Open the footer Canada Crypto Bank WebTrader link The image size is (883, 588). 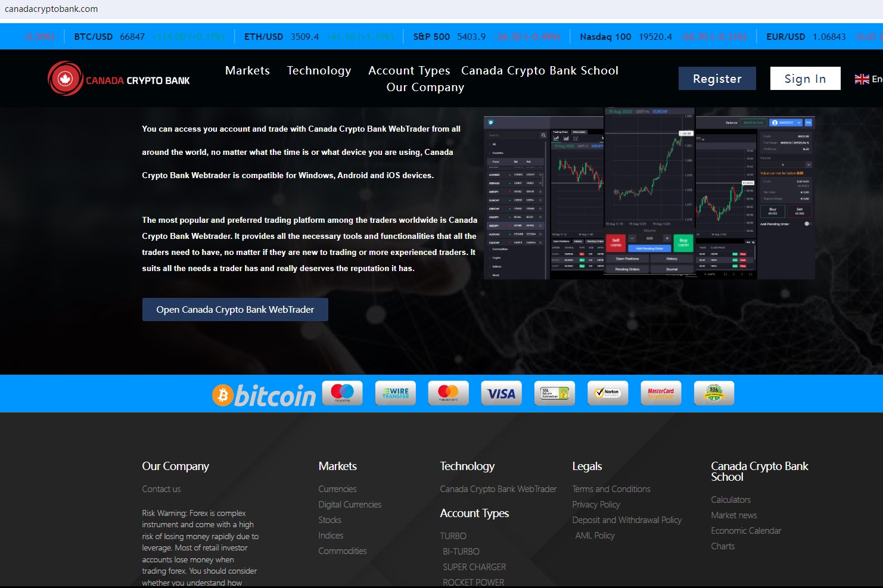[498, 489]
